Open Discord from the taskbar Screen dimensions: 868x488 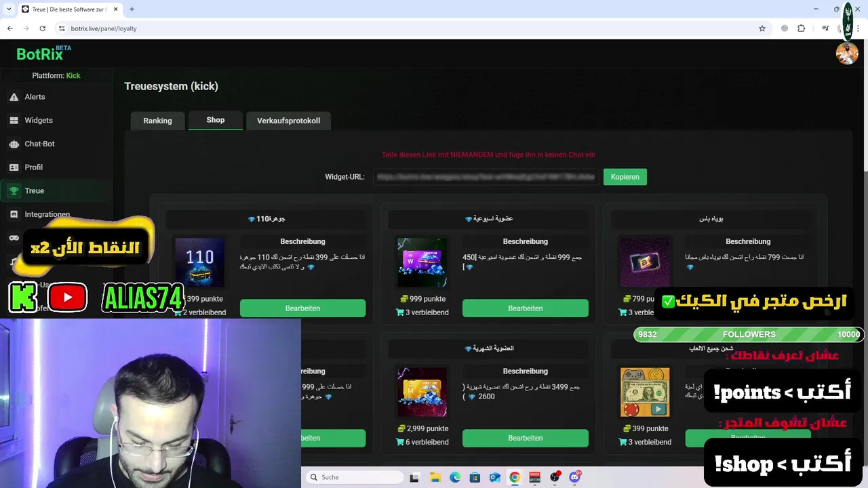(x=575, y=477)
